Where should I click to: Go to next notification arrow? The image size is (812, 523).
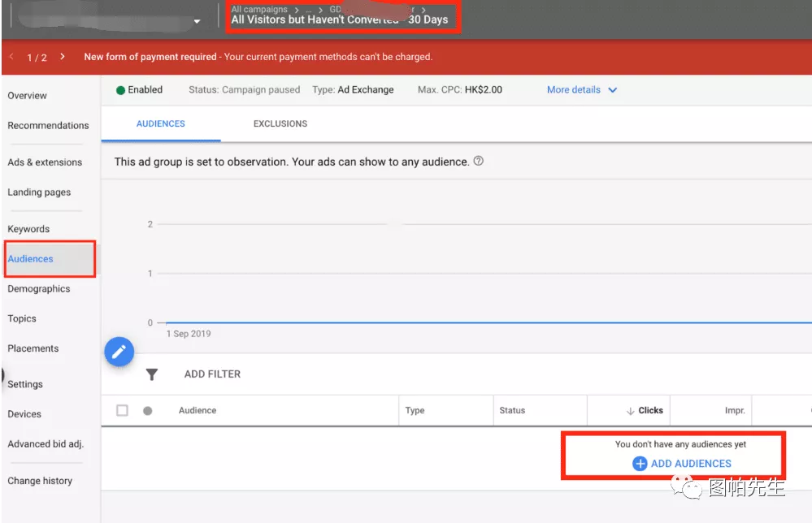pos(63,57)
